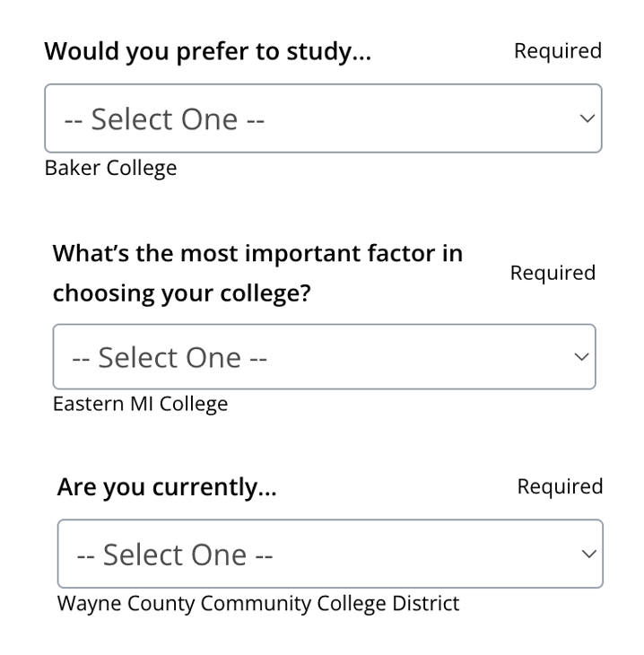This screenshot has height=655, width=644.
Task: Click the 'Wayne County Community College District' caption
Action: coord(258,603)
